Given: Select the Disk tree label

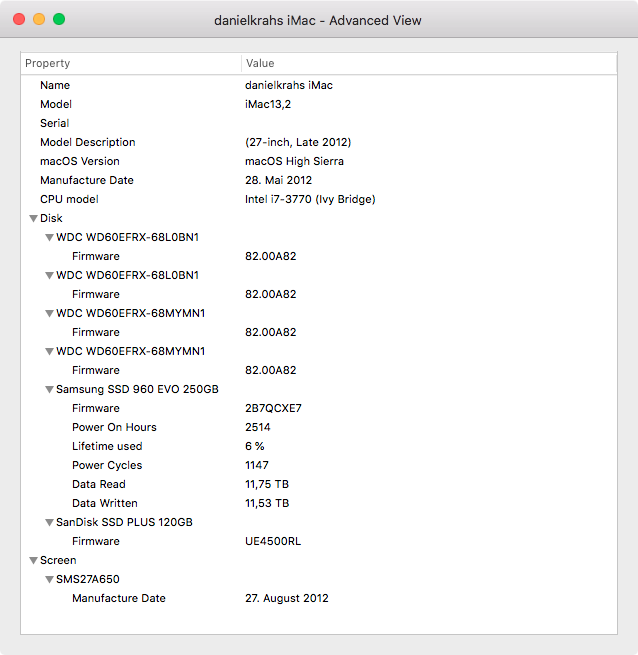Looking at the screenshot, I should 51,218.
